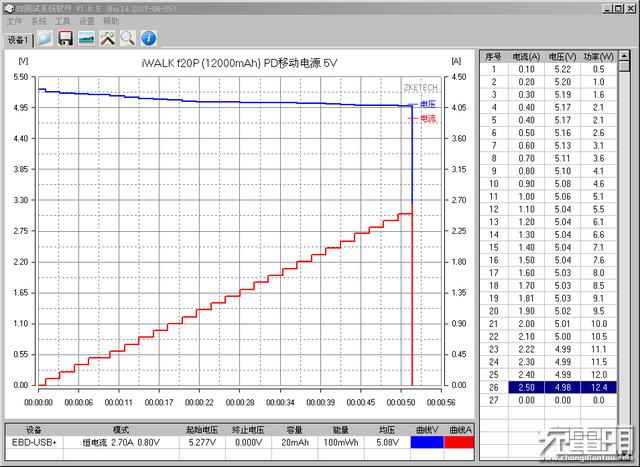Click the magnifier search icon
The image size is (640, 467).
click(128, 38)
